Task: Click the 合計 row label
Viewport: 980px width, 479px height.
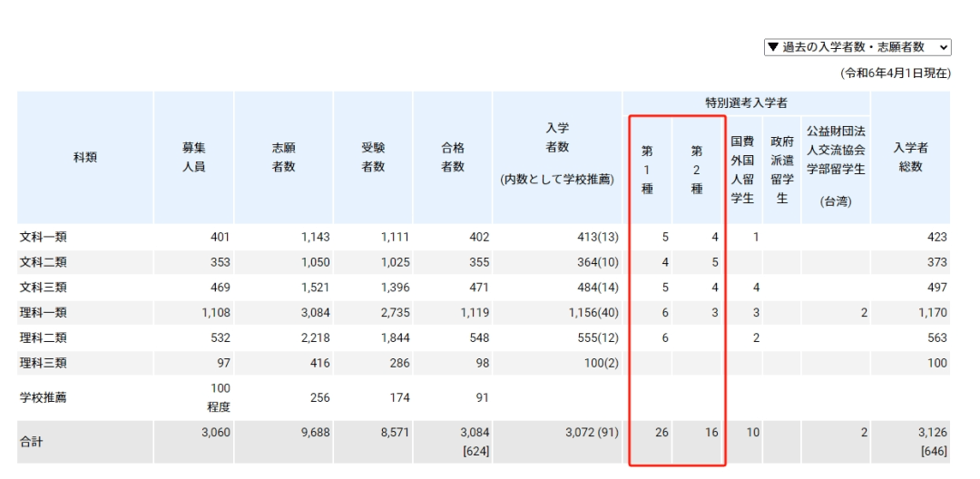Action: click(32, 442)
